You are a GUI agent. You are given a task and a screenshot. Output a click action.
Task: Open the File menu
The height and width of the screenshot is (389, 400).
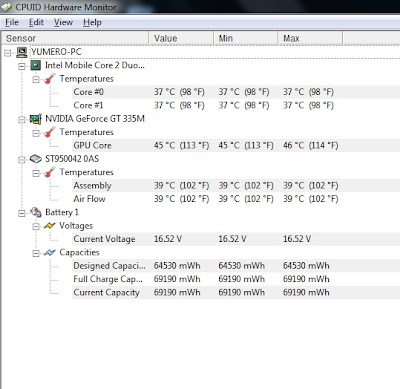12,22
